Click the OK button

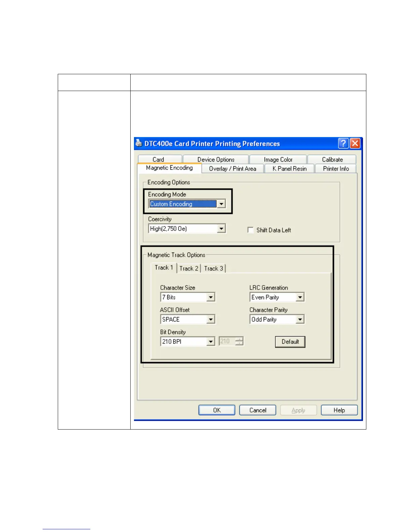pyautogui.click(x=217, y=410)
